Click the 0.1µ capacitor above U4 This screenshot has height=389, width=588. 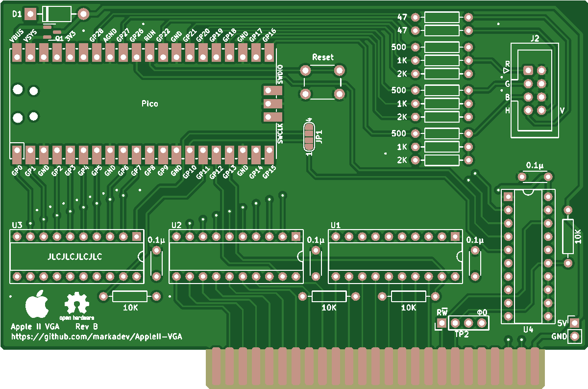tap(535, 177)
